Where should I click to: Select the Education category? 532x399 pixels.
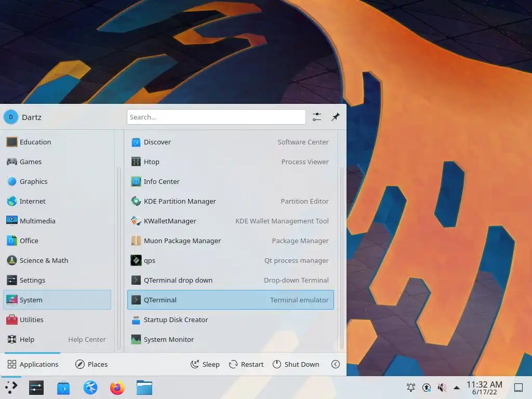pyautogui.click(x=57, y=142)
